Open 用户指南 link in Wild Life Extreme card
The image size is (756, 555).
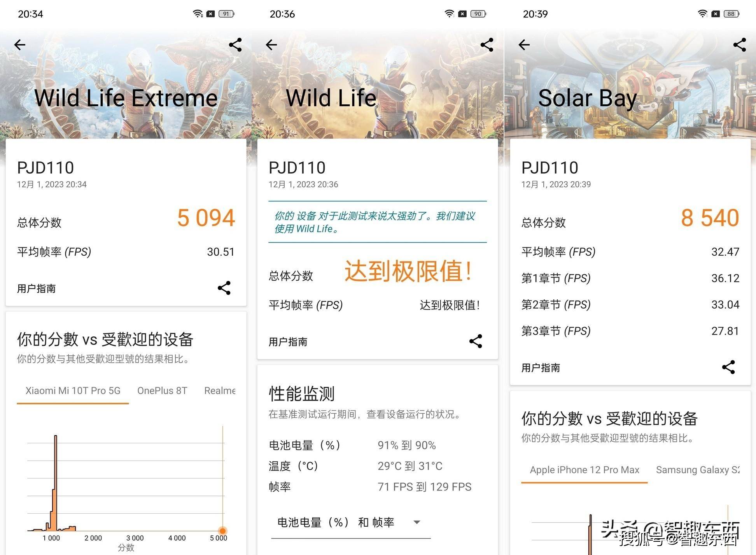37,288
